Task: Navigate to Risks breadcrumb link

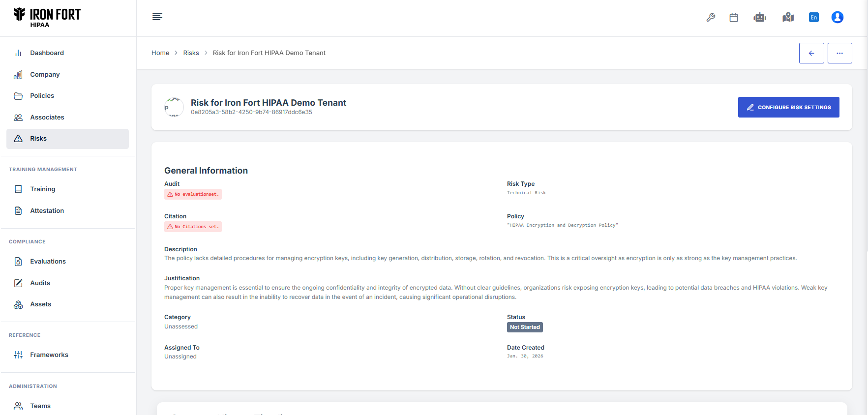Action: click(191, 53)
